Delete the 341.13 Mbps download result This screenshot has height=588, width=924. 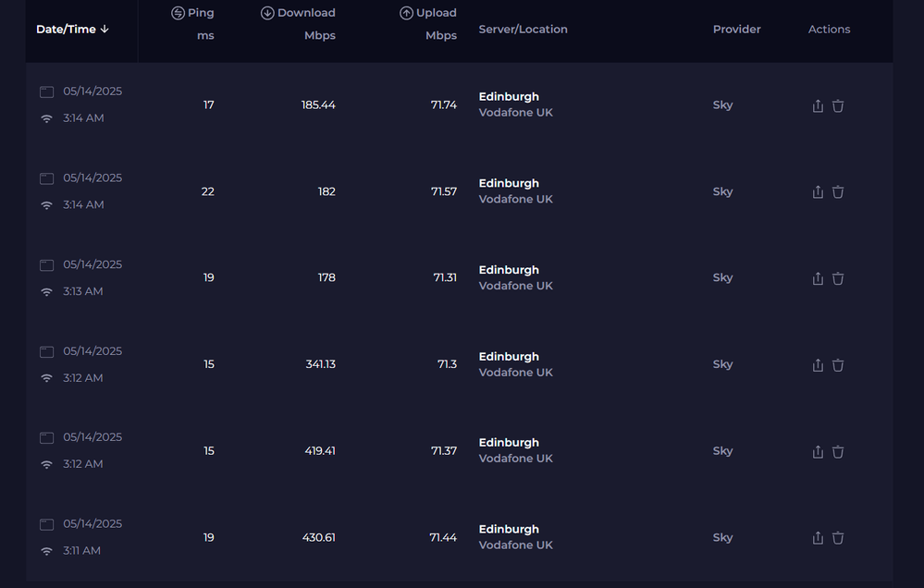pyautogui.click(x=838, y=365)
